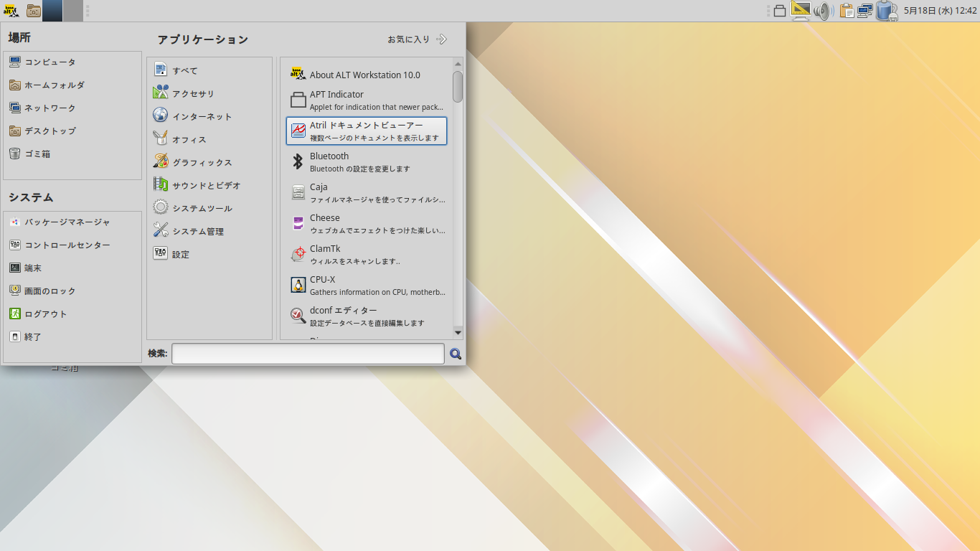The width and height of the screenshot is (980, 551).
Task: Launch Cheese webcam application
Action: click(367, 224)
